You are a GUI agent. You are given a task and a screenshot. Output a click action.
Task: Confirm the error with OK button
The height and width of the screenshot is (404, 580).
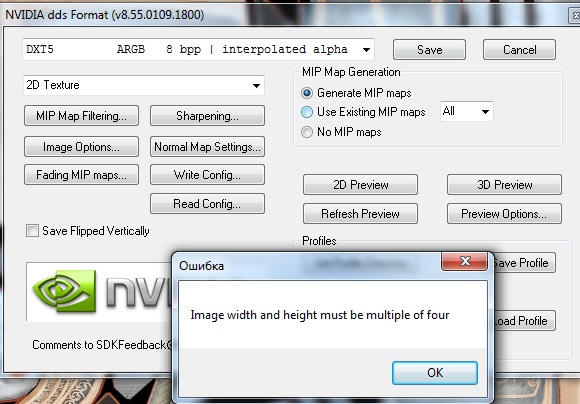[x=435, y=373]
